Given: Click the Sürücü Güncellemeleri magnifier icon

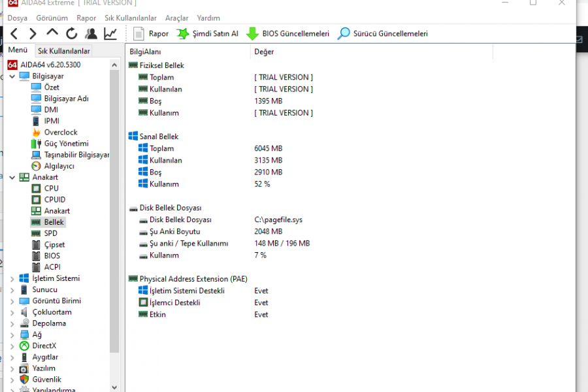Looking at the screenshot, I should click(x=344, y=33).
